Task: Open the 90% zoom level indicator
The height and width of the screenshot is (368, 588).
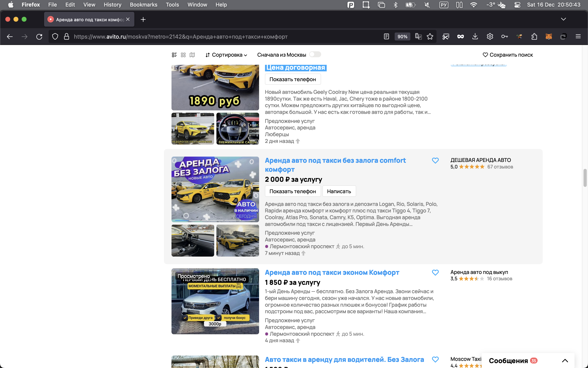Action: pos(402,37)
